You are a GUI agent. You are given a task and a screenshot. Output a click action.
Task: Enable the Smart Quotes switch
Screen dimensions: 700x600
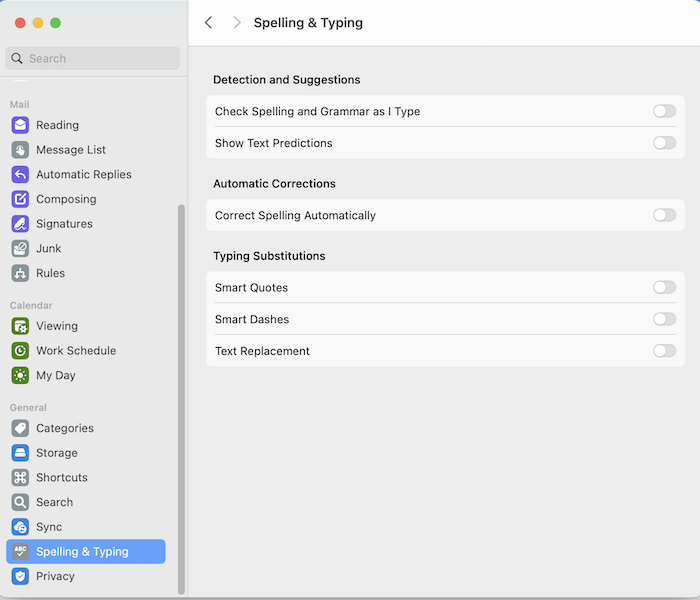(x=664, y=288)
